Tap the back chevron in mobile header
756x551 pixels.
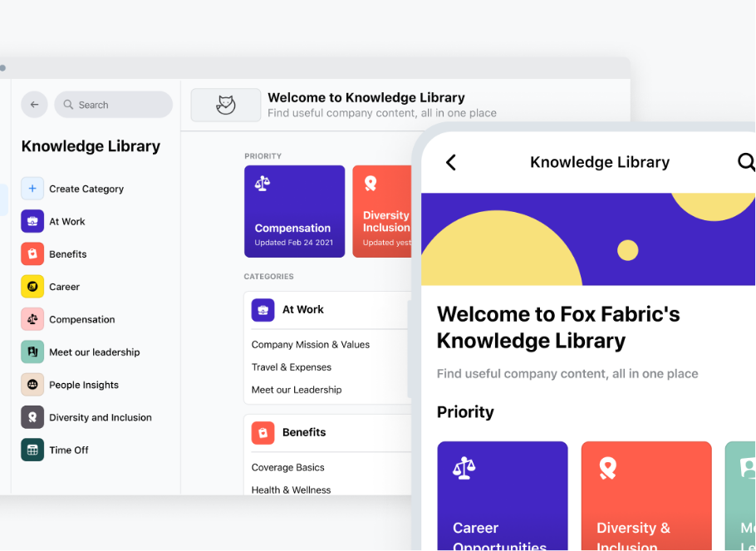click(451, 162)
